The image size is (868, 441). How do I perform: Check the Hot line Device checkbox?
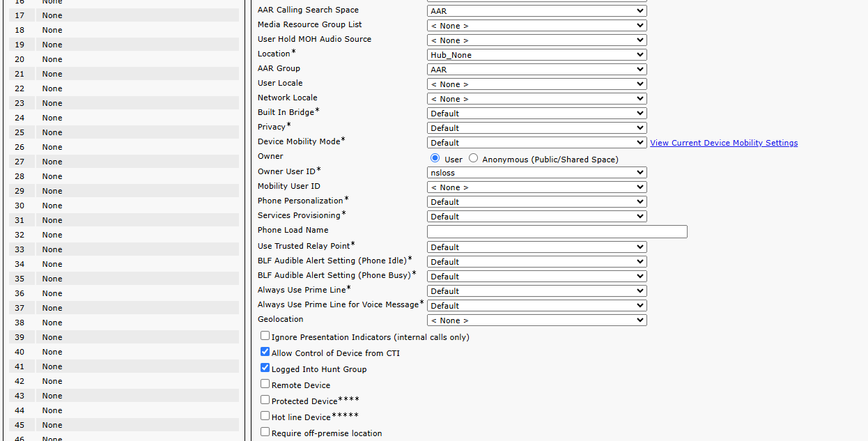(265, 416)
